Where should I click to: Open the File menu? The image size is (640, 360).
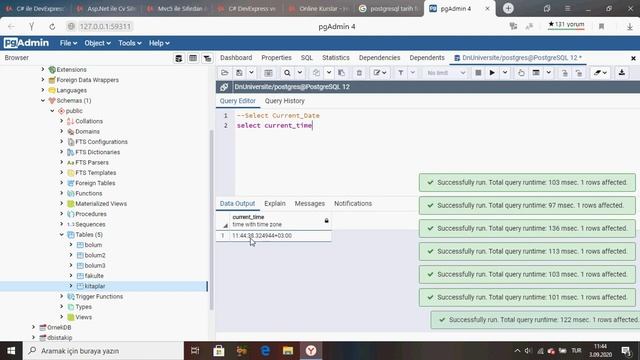pyautogui.click(x=68, y=43)
